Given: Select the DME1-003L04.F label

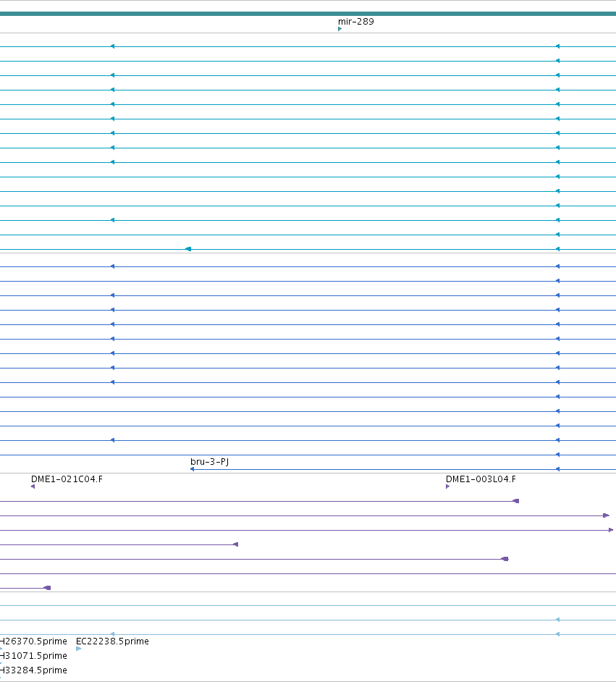Looking at the screenshot, I should (x=481, y=479).
